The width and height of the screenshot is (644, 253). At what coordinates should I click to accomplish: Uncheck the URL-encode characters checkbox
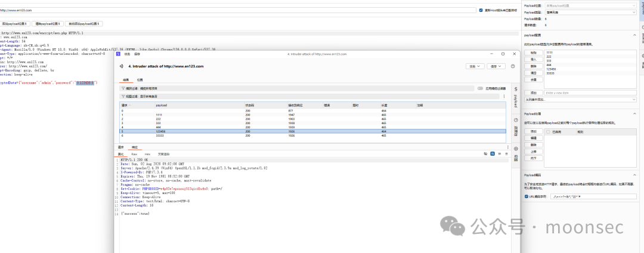[x=527, y=197]
